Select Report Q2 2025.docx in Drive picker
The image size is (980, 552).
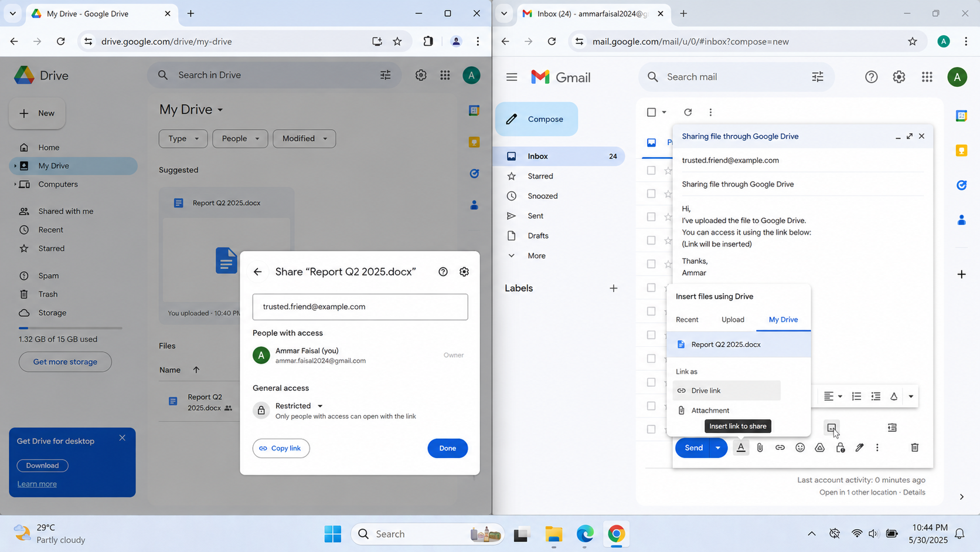739,344
